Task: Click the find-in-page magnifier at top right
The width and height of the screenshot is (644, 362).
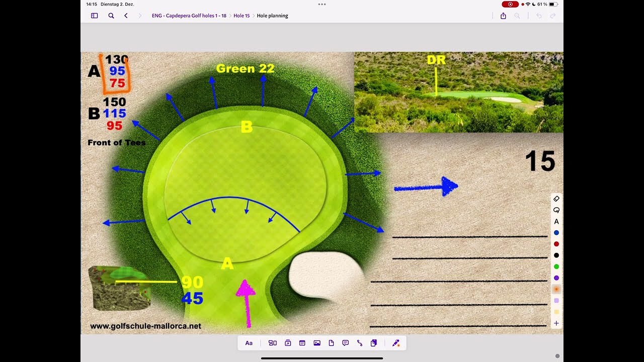Action: tap(517, 16)
